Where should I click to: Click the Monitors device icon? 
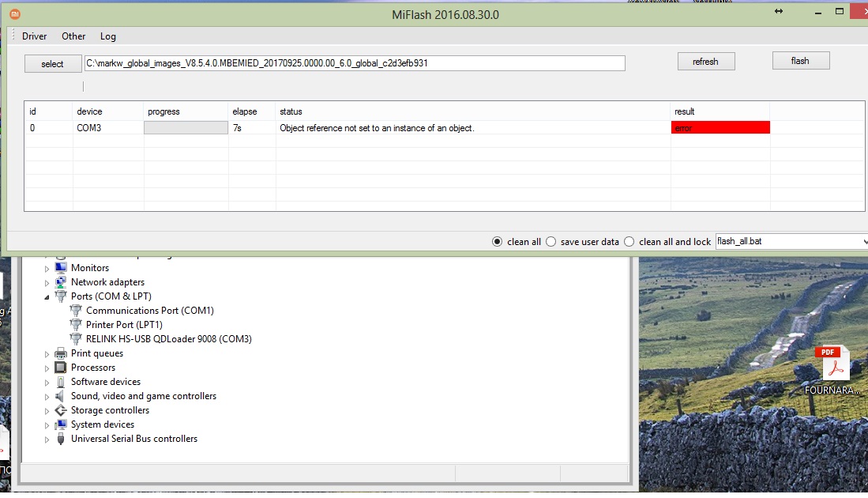click(61, 268)
